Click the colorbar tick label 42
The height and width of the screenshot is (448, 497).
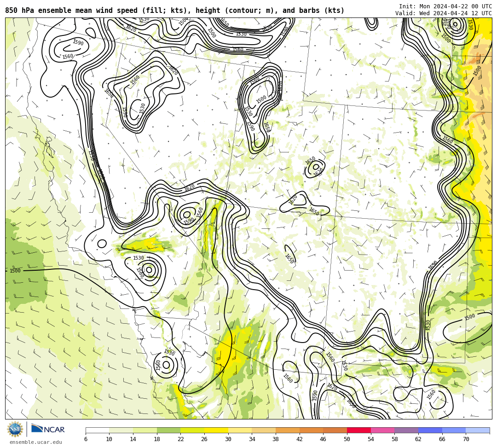pyautogui.click(x=300, y=439)
